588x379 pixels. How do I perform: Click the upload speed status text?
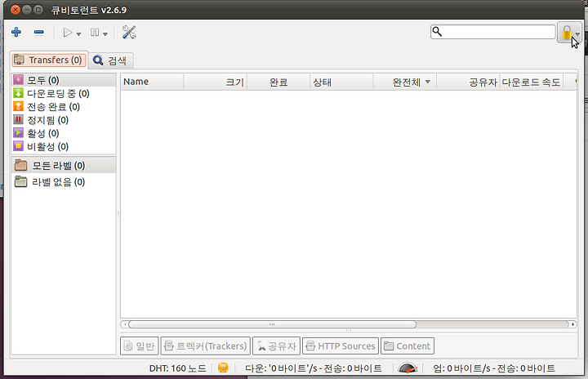pos(494,368)
